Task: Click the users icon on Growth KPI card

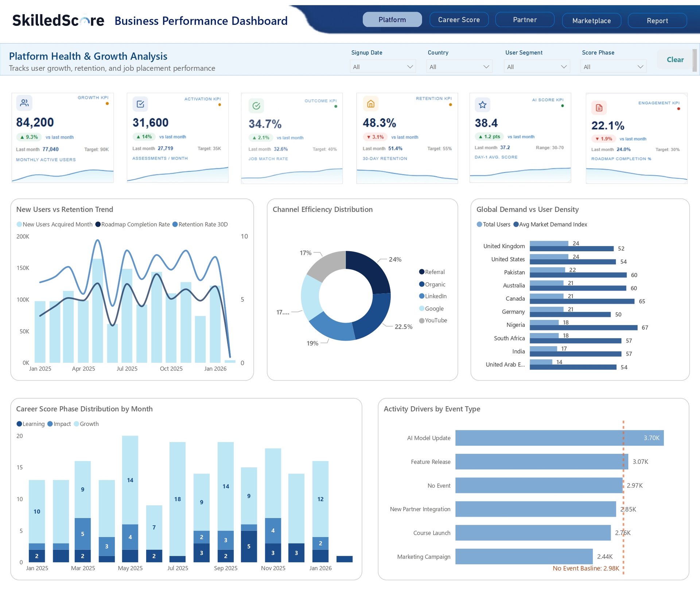Action: pos(24,103)
